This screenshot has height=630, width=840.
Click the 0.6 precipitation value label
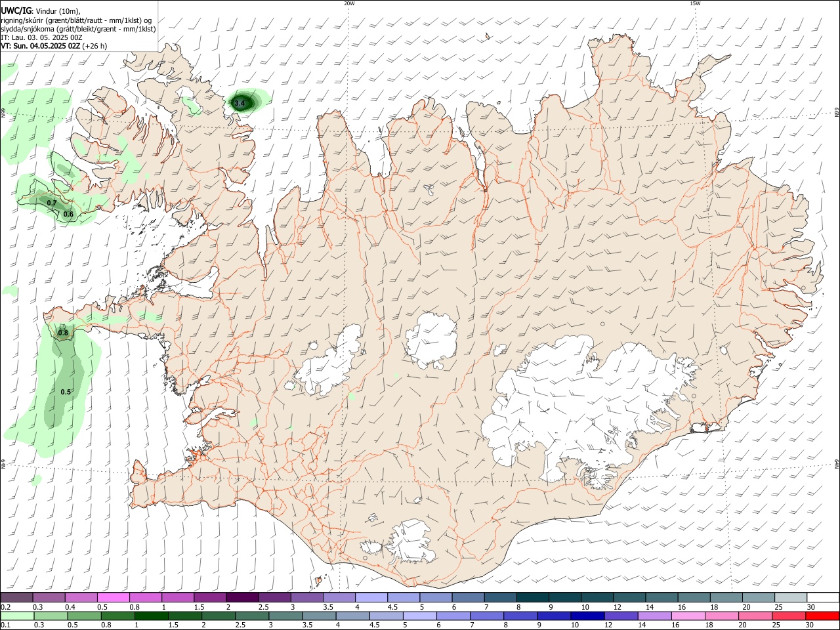pos(68,215)
